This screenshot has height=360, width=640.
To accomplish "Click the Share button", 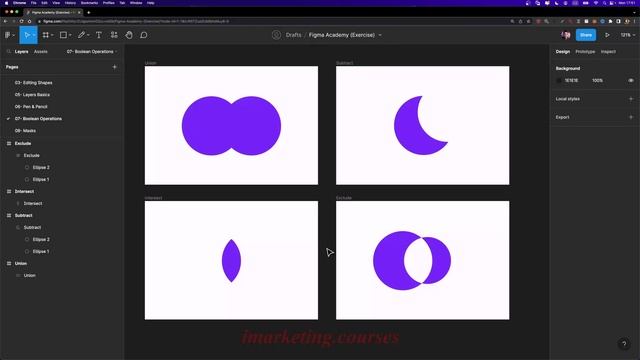I will [x=586, y=35].
